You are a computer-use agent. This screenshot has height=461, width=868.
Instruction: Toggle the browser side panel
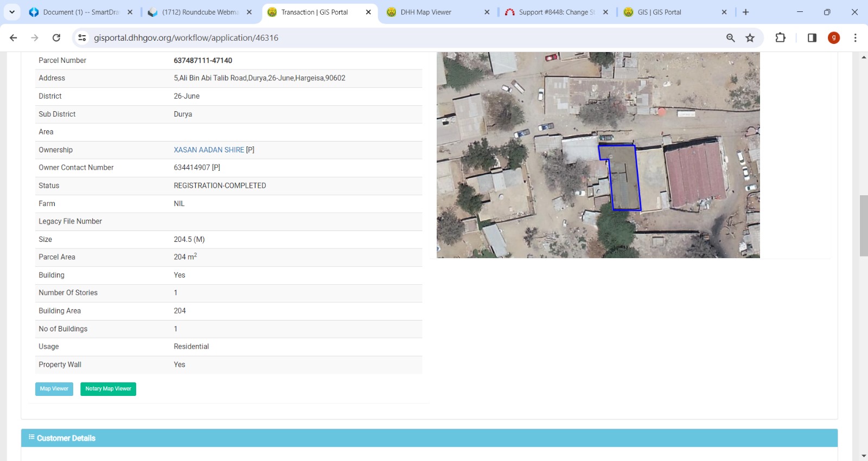pos(812,37)
